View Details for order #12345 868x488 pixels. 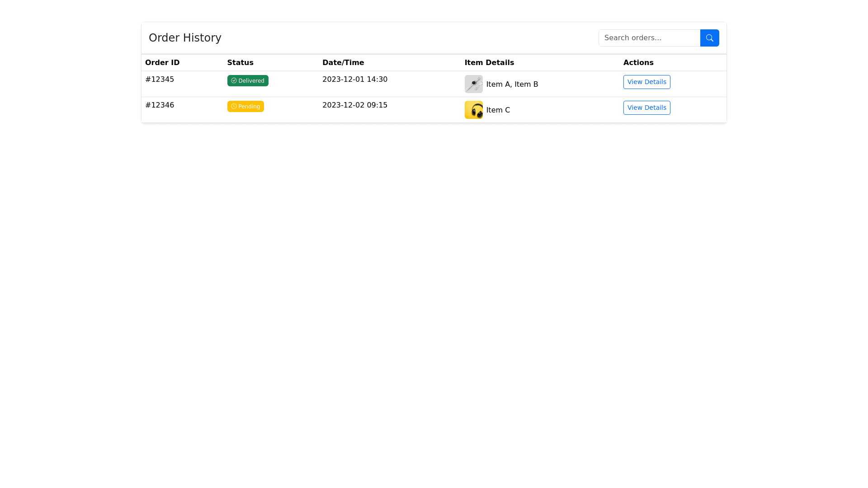(646, 82)
